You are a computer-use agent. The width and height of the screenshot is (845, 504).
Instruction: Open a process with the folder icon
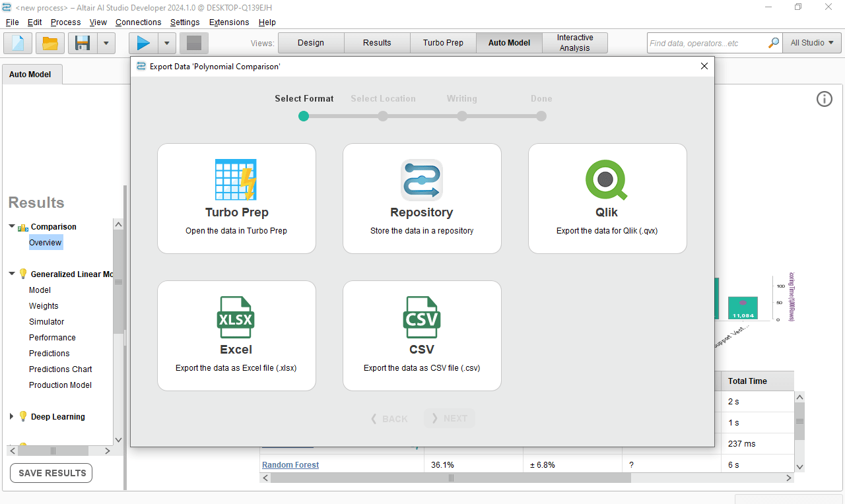pyautogui.click(x=50, y=43)
